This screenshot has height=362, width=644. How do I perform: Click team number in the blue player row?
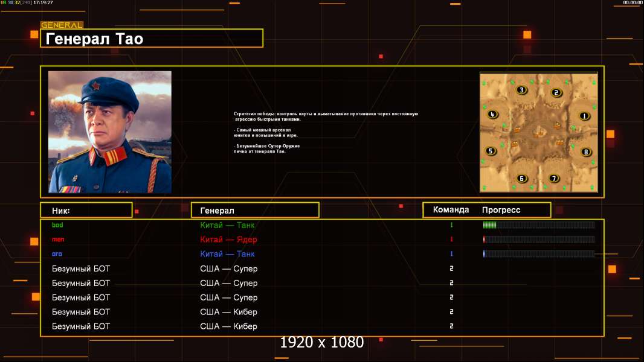pyautogui.click(x=451, y=254)
